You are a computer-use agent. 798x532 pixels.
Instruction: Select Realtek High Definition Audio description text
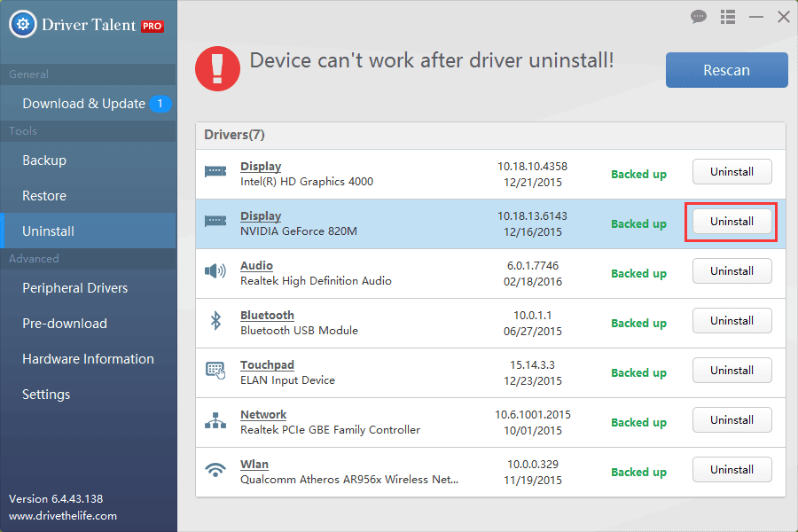tap(316, 281)
